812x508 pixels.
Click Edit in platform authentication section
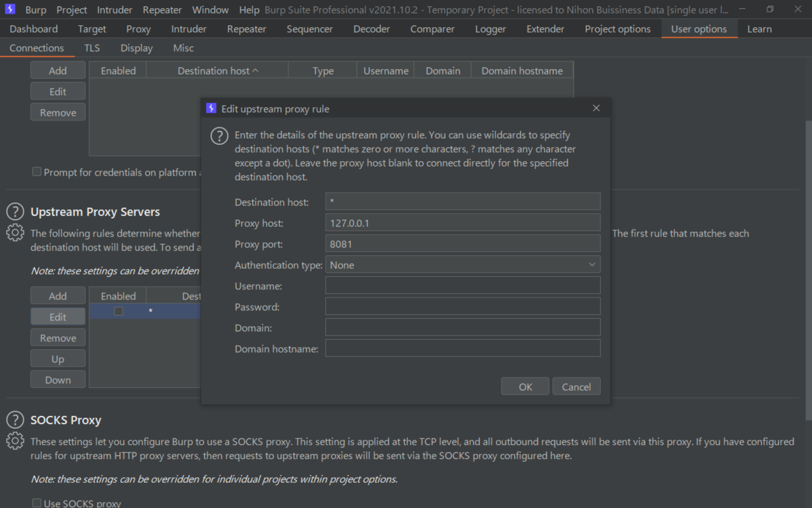58,91
